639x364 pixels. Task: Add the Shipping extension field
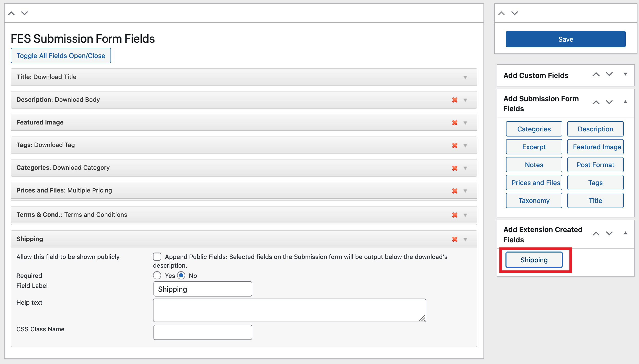pos(534,260)
